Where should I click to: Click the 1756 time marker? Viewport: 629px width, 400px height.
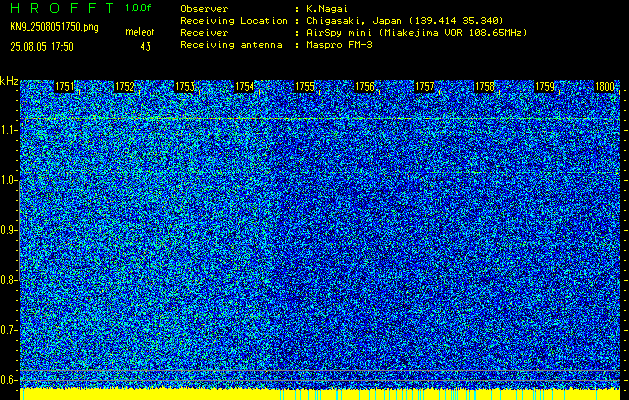tap(365, 87)
